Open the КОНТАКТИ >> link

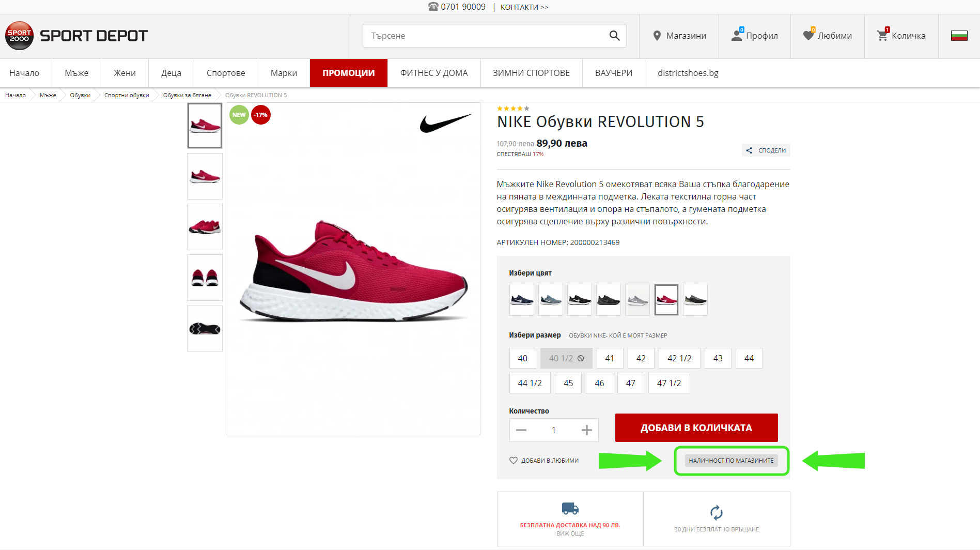tap(524, 7)
